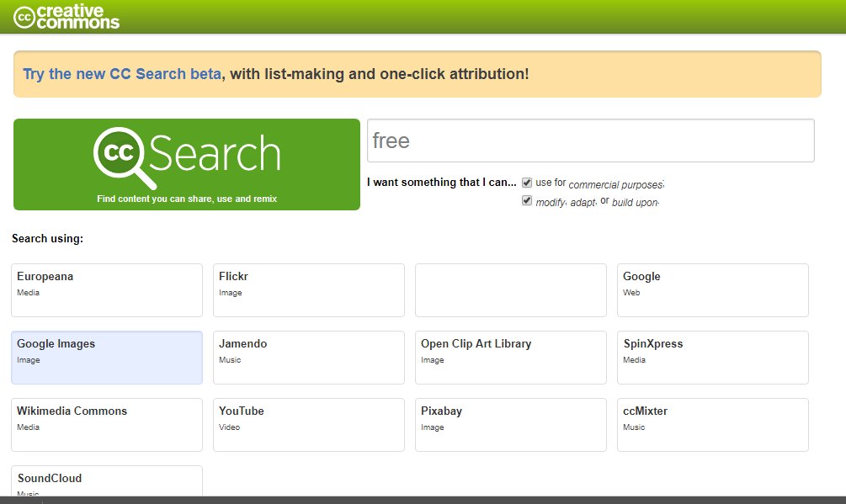Search using Flickr Image
The image size is (846, 504).
309,290
